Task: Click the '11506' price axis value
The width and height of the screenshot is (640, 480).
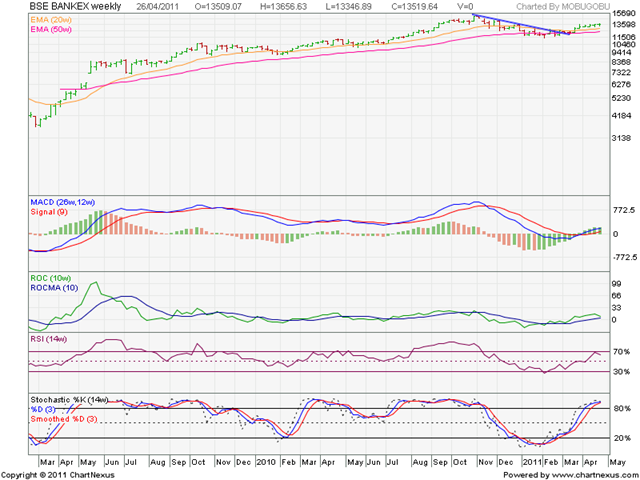Action: click(623, 37)
